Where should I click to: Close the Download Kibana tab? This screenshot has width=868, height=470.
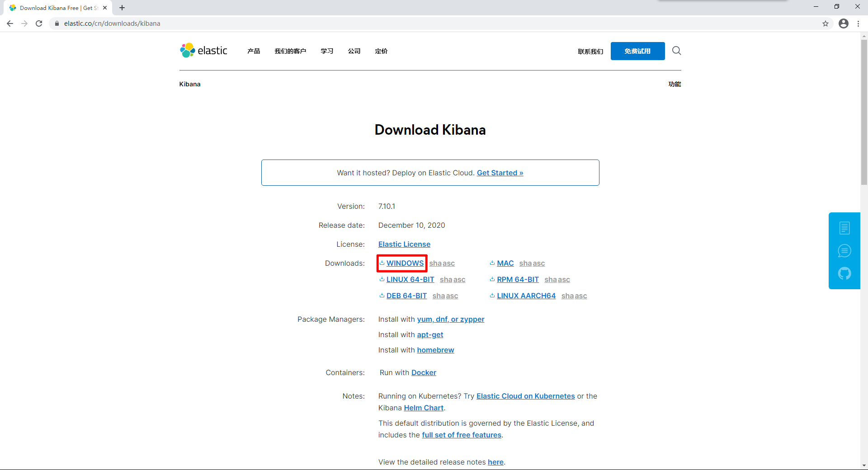(105, 8)
